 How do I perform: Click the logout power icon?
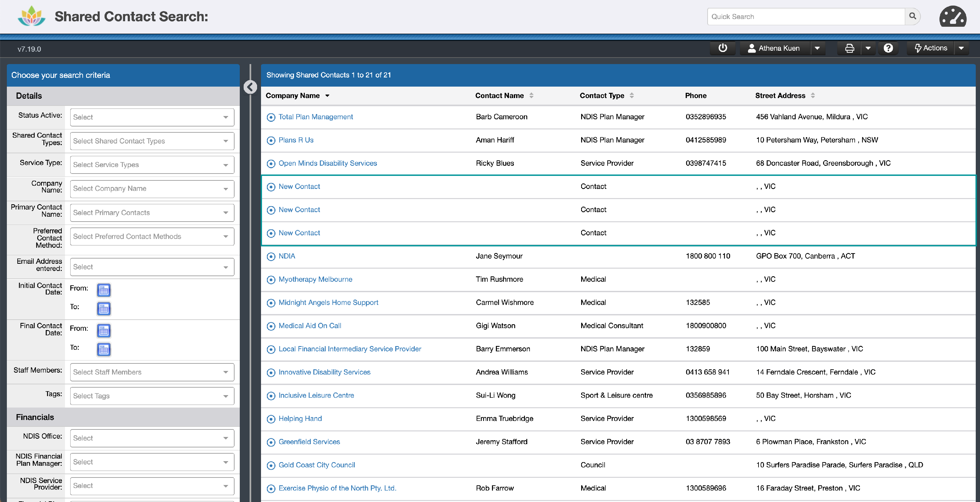tap(723, 48)
